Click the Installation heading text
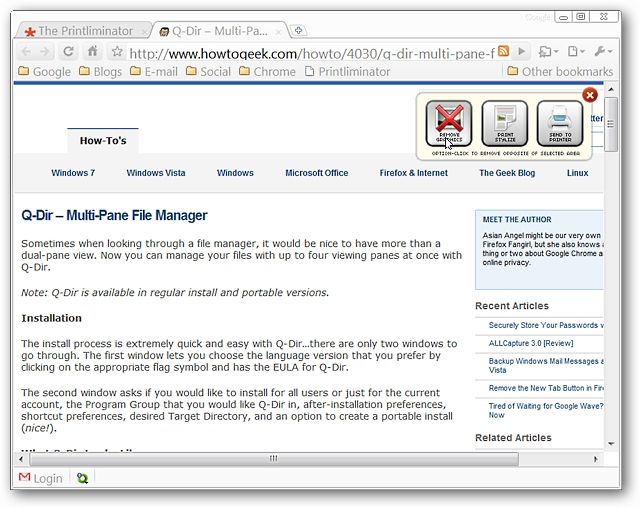The image size is (640, 508). (51, 318)
